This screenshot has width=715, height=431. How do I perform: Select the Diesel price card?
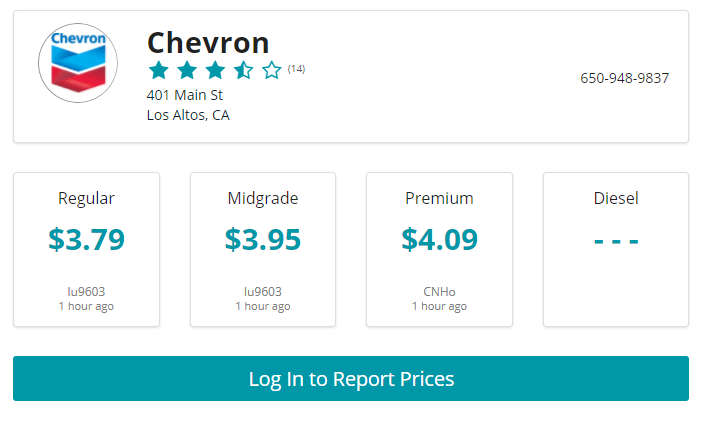(x=616, y=249)
